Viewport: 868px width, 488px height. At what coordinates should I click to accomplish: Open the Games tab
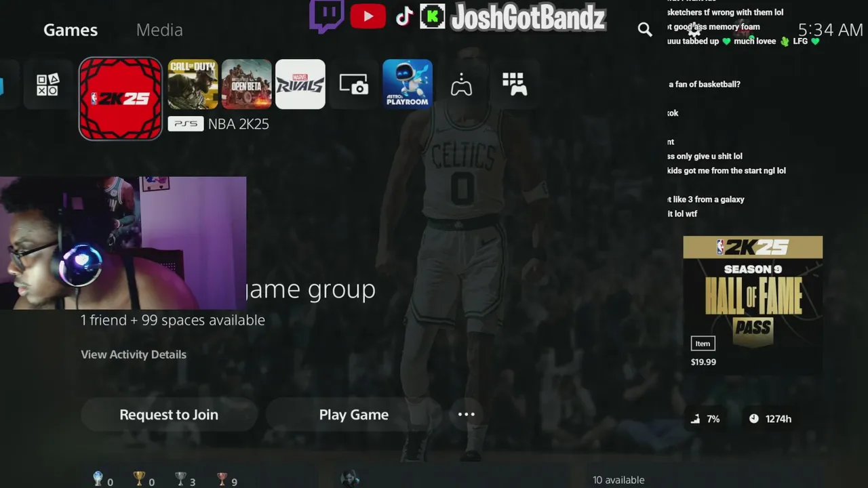[x=71, y=30]
